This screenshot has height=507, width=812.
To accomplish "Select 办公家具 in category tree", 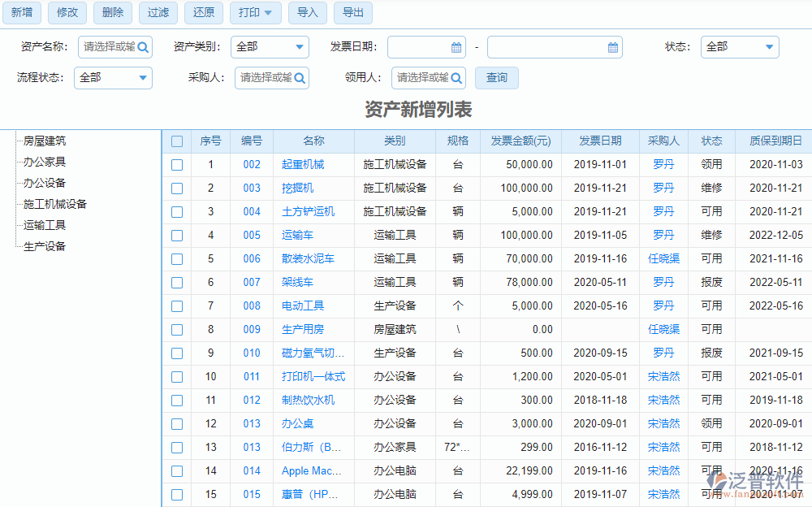I will tap(45, 162).
